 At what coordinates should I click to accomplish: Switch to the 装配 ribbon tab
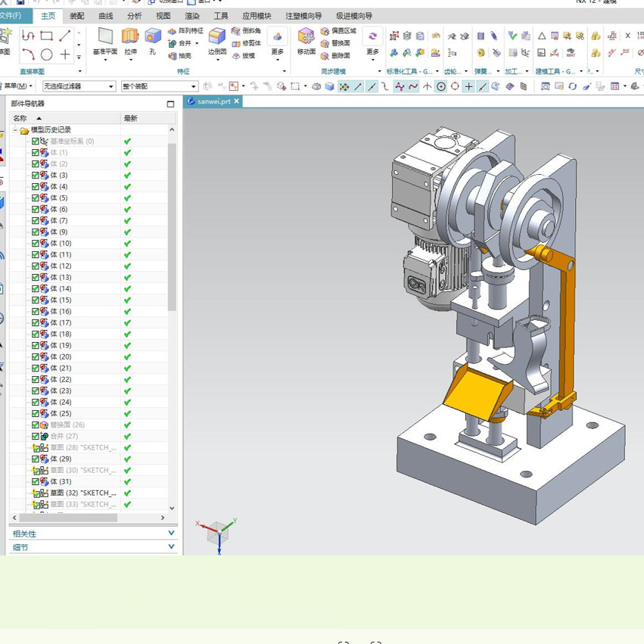tap(76, 16)
